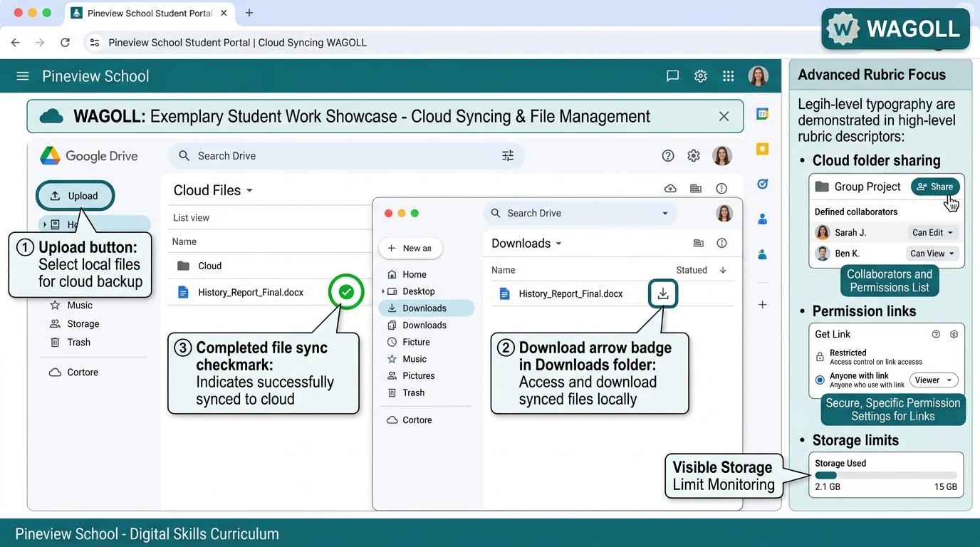Open Calendar icon in right side panel

(x=762, y=114)
